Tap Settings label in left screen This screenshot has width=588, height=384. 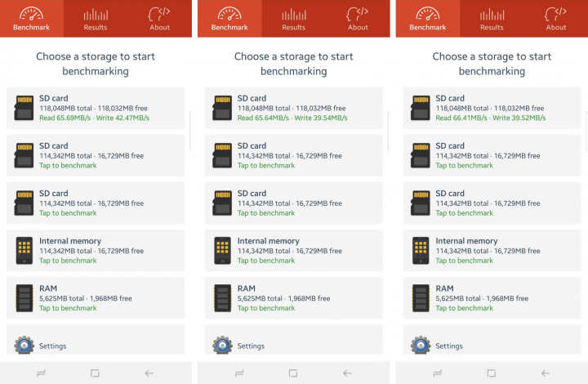52,346
